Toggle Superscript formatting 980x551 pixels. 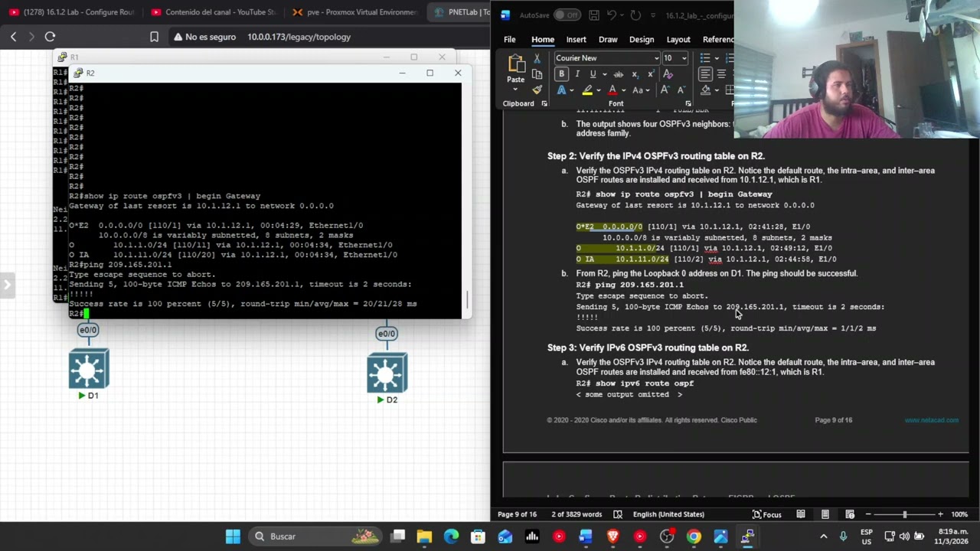[x=651, y=74]
